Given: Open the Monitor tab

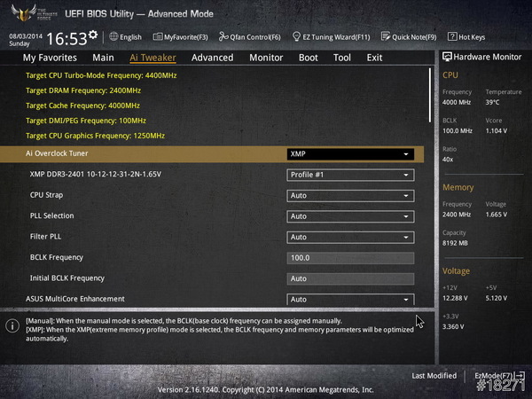Looking at the screenshot, I should click(266, 58).
